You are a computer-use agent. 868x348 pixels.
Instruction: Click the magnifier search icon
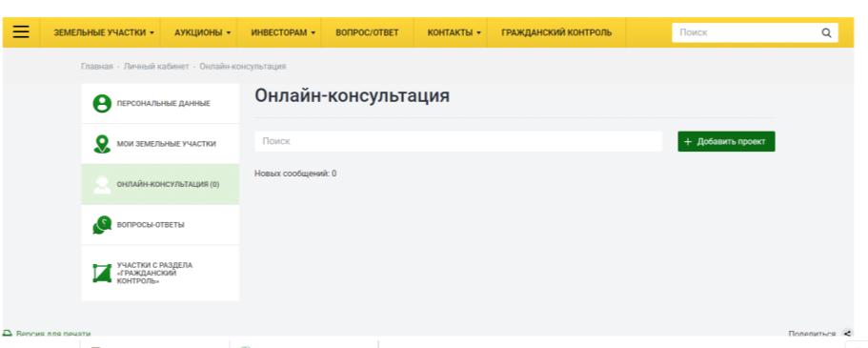click(x=826, y=32)
